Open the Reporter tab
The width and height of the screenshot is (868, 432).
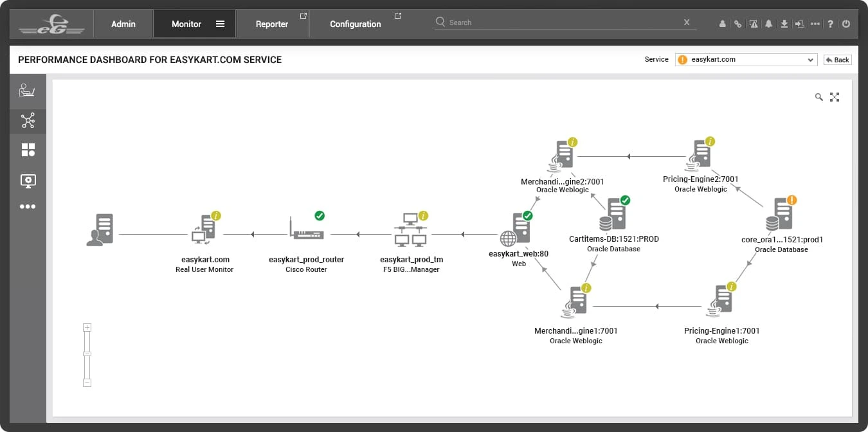coord(272,24)
